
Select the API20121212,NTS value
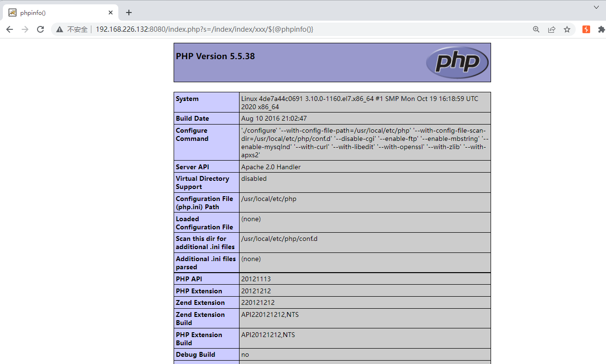pyautogui.click(x=268, y=335)
